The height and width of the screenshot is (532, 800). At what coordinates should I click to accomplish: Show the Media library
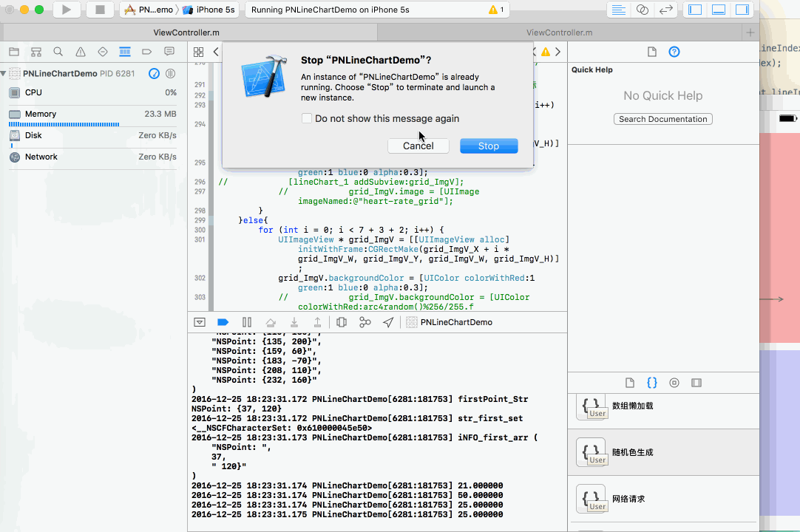coord(696,383)
